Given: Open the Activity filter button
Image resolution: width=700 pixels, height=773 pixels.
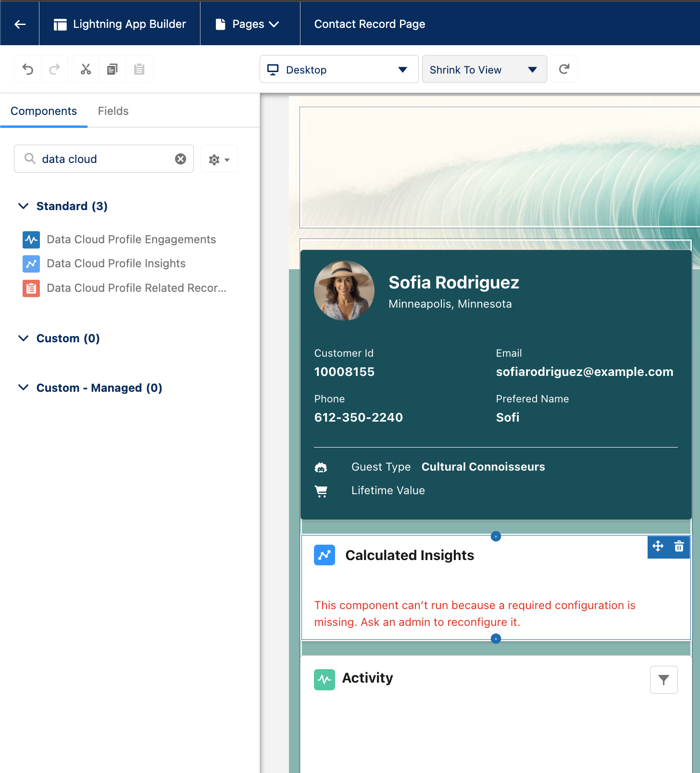Looking at the screenshot, I should pos(663,680).
